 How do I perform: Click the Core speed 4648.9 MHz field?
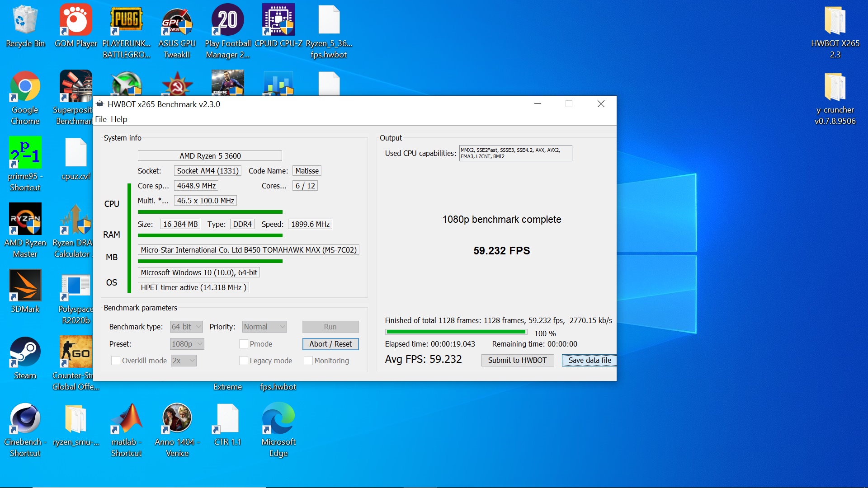(x=196, y=186)
